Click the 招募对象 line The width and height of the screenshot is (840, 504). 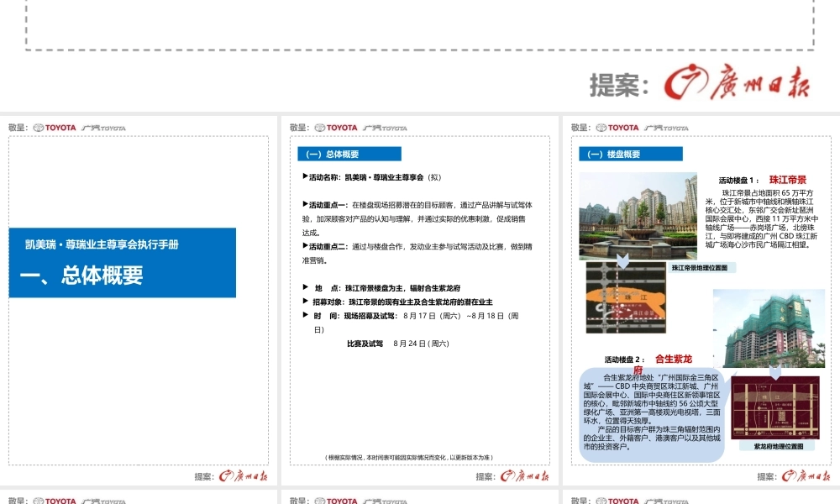pyautogui.click(x=398, y=302)
